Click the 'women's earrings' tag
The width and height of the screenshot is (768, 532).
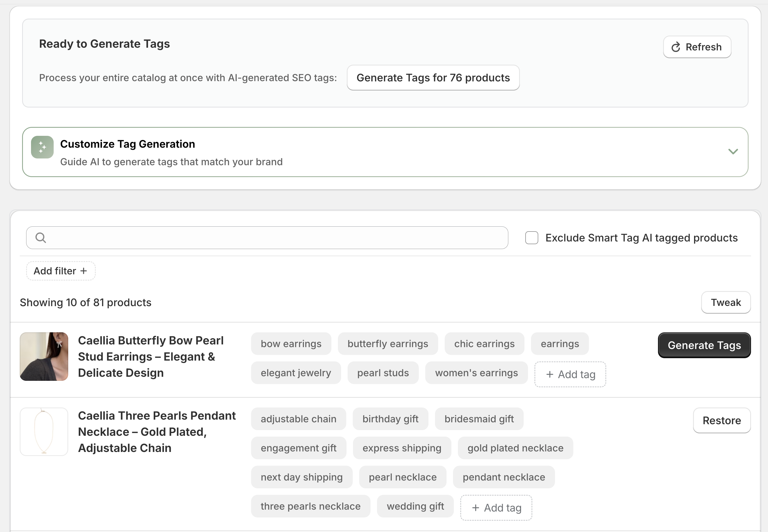point(476,373)
